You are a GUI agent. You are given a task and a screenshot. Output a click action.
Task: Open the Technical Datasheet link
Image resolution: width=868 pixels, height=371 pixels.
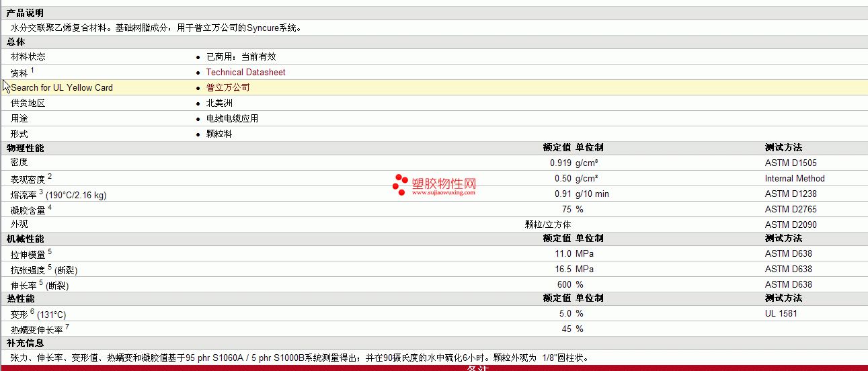[x=245, y=72]
